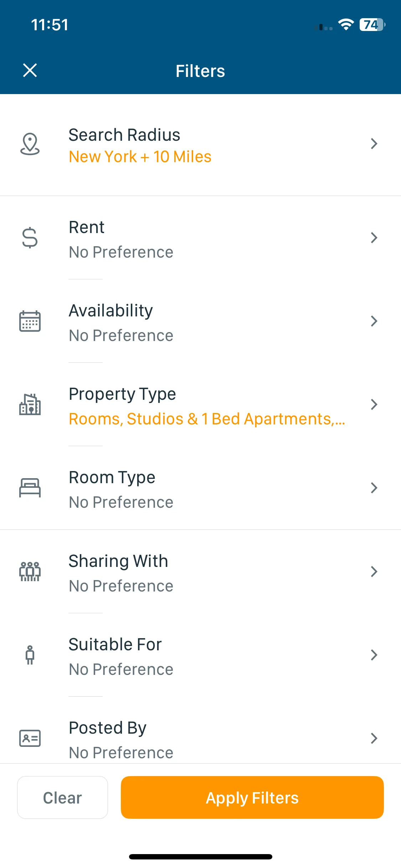Viewport: 401px width, 868px height.
Task: Tap the ID card Posted By icon
Action: 30,738
